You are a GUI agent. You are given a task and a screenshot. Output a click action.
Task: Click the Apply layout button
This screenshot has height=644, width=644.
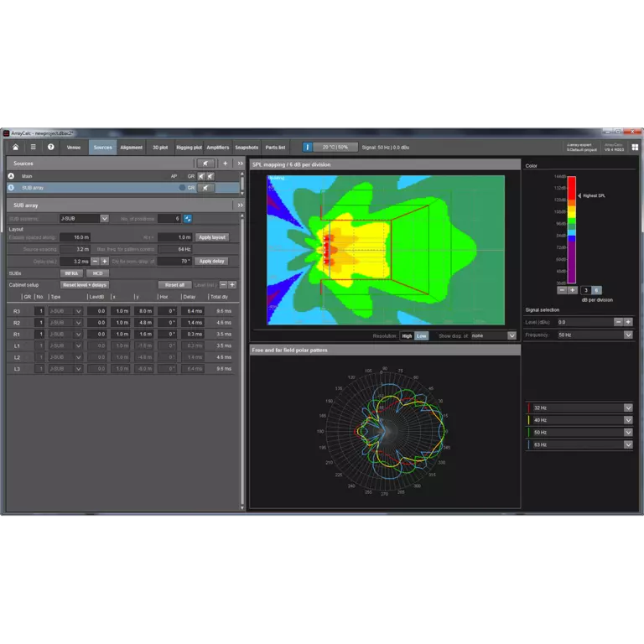tap(212, 237)
